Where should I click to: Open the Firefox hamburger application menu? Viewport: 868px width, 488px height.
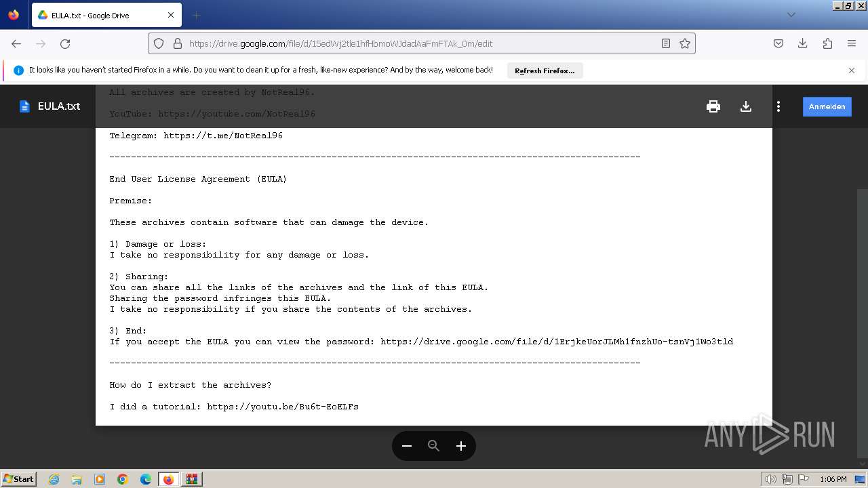click(852, 43)
